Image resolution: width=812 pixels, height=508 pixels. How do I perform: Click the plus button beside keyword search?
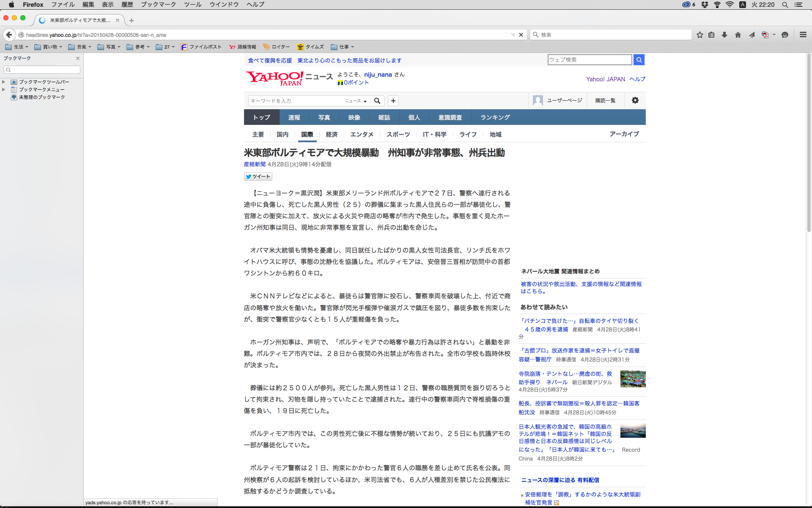pyautogui.click(x=393, y=101)
